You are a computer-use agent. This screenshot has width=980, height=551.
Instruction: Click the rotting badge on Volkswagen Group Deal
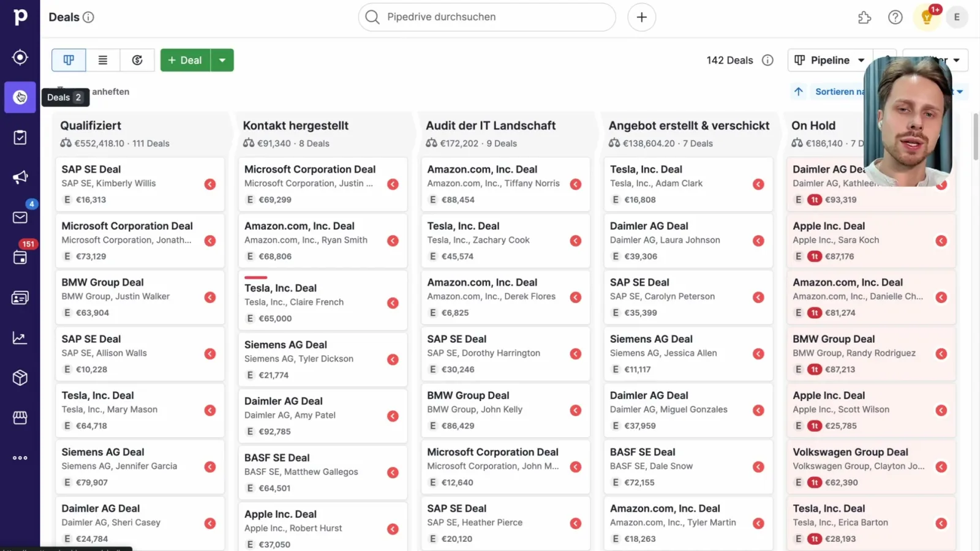click(815, 482)
